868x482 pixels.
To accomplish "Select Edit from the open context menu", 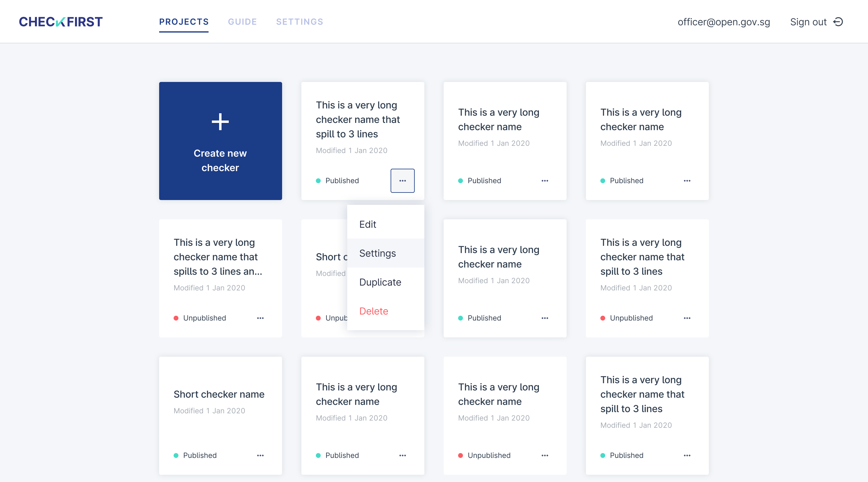I will tap(368, 224).
